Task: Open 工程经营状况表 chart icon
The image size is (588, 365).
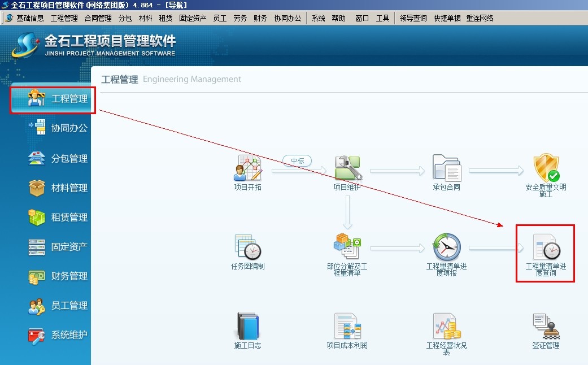Action: (446, 327)
